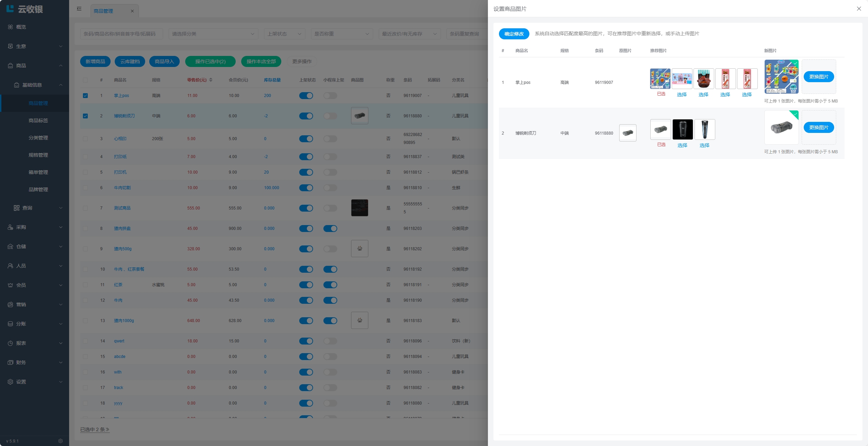Click the 报表 reports icon in sidebar
This screenshot has width=868, height=446.
click(x=10, y=343)
